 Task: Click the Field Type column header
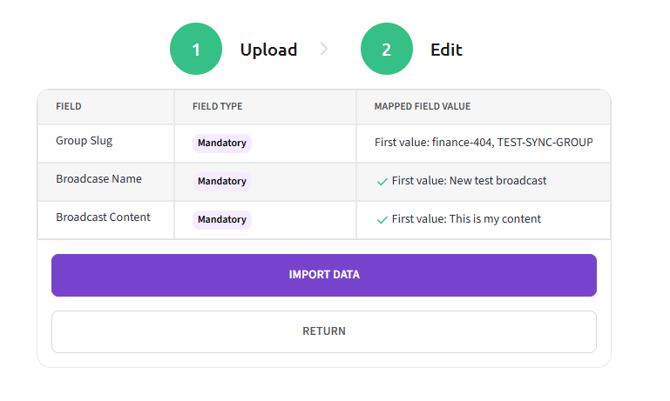[x=217, y=106]
